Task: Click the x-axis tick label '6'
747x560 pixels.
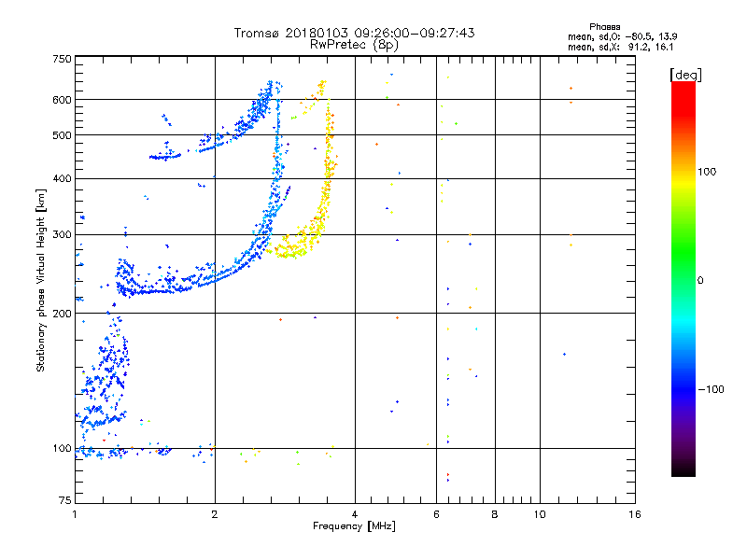Action: (x=436, y=514)
